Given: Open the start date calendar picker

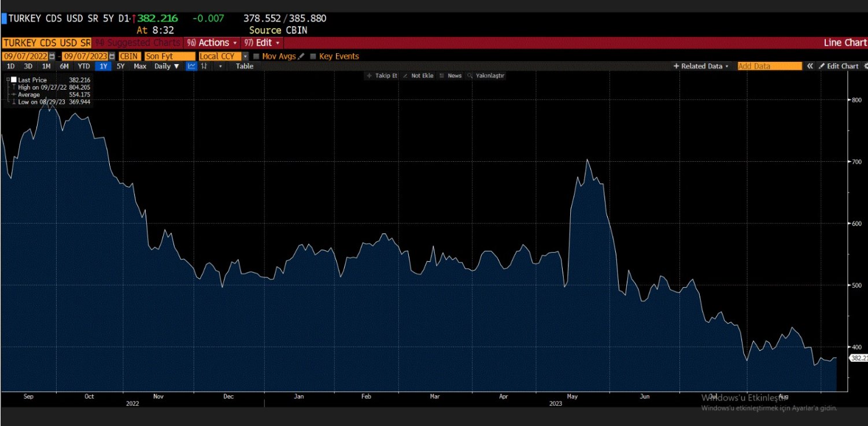Looking at the screenshot, I should pyautogui.click(x=52, y=56).
